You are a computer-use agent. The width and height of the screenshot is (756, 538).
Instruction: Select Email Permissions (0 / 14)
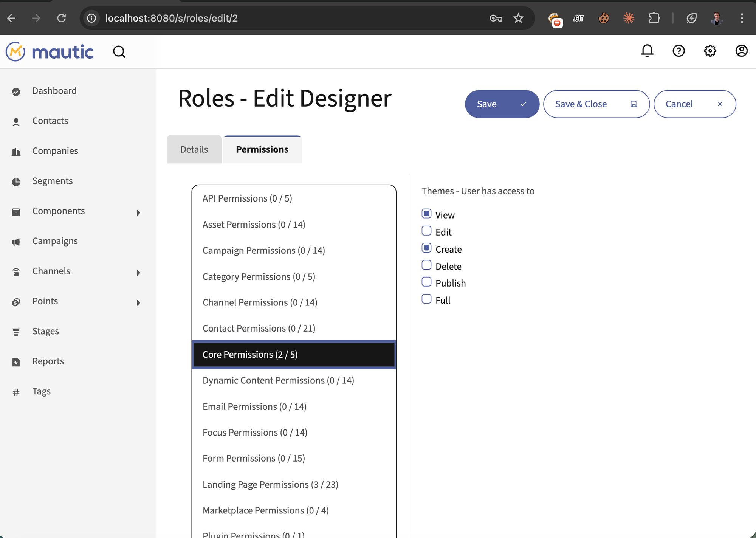[x=294, y=407]
